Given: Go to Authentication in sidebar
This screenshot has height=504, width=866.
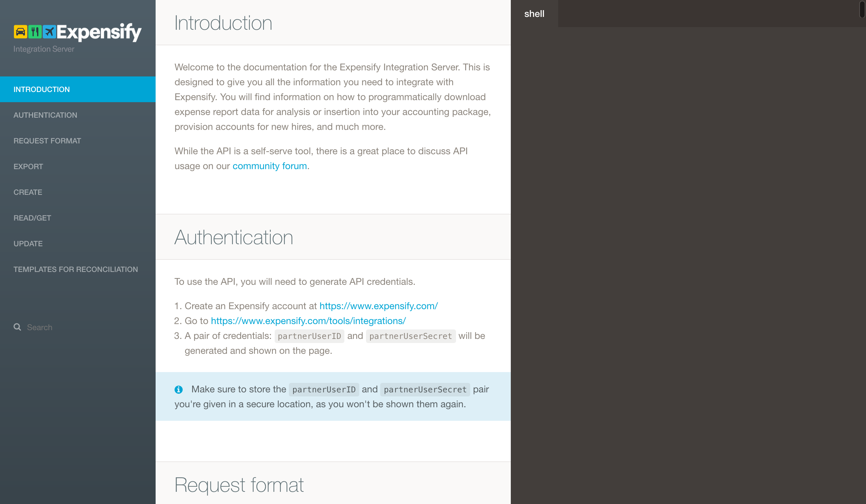Looking at the screenshot, I should (x=78, y=115).
